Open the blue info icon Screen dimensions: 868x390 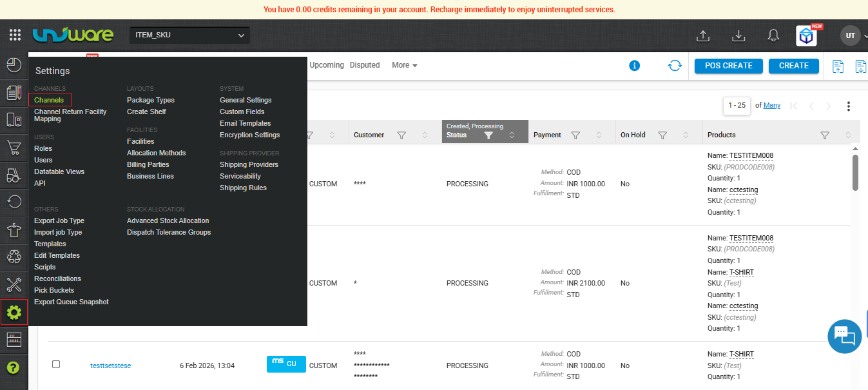(x=634, y=66)
